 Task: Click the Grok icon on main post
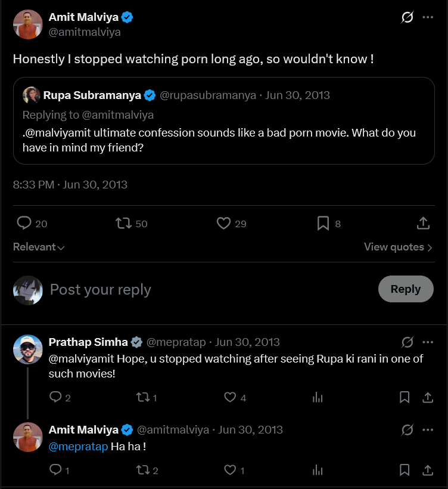click(x=407, y=17)
